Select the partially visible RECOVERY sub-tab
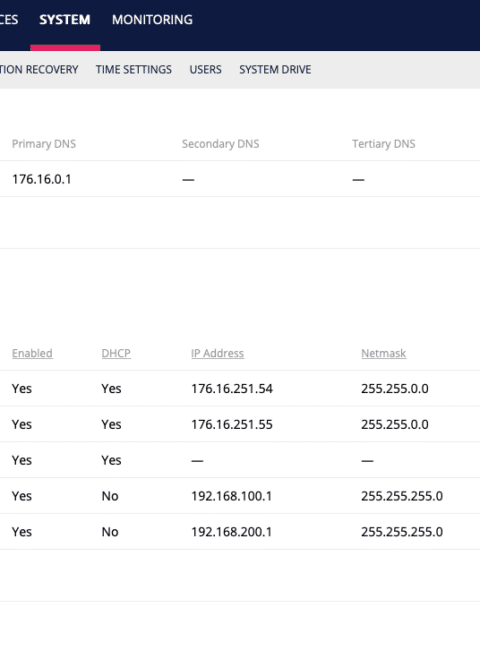Viewport: 480px width, 650px height. coord(39,70)
